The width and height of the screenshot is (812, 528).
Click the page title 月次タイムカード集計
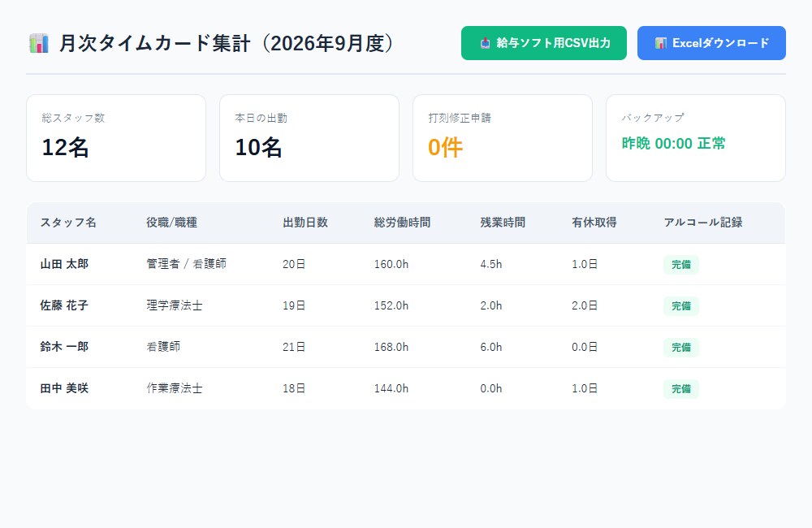click(155, 43)
